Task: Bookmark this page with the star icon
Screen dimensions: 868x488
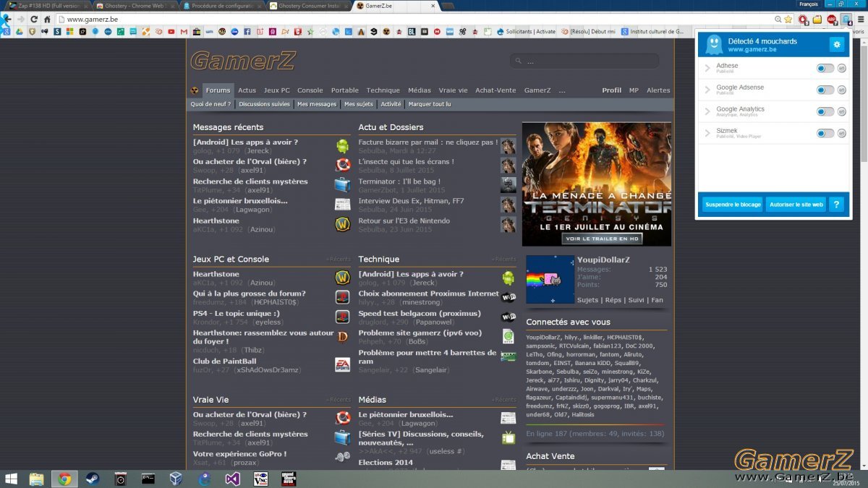Action: pos(788,19)
